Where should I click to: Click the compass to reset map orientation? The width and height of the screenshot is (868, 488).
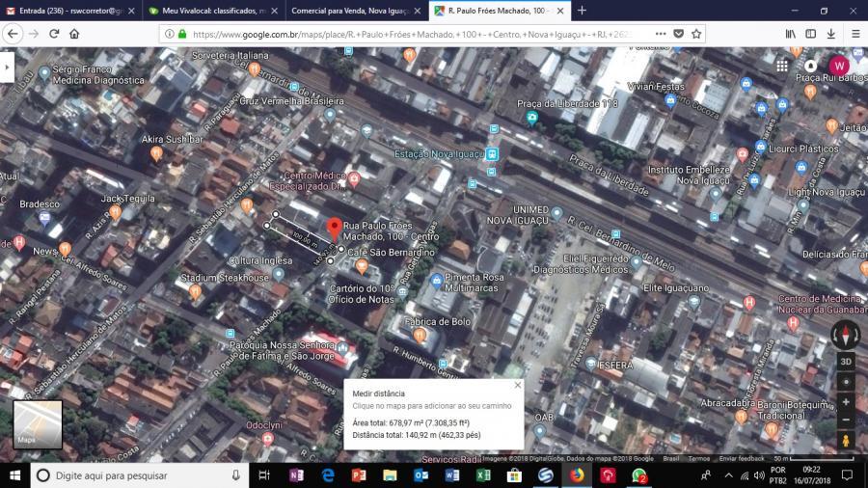tap(846, 336)
